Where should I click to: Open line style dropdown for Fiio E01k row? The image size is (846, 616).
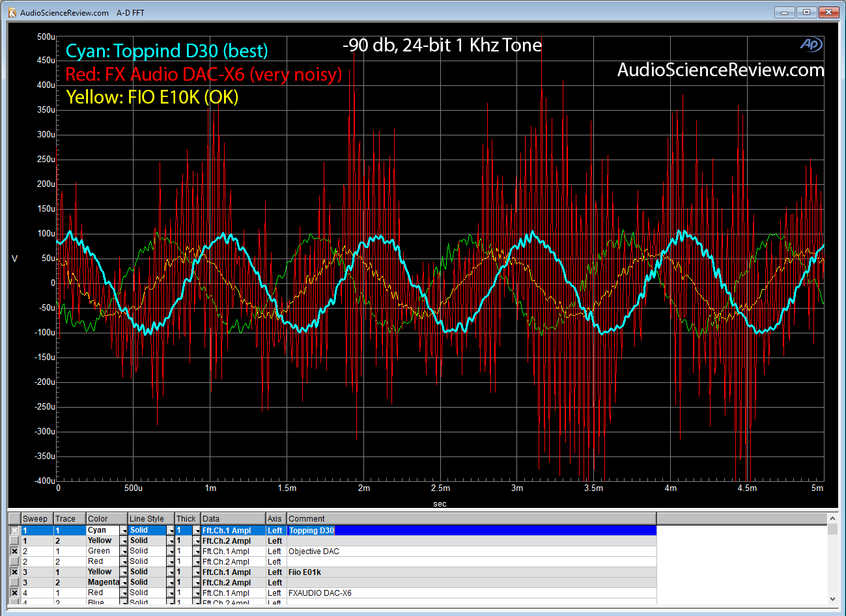point(171,572)
